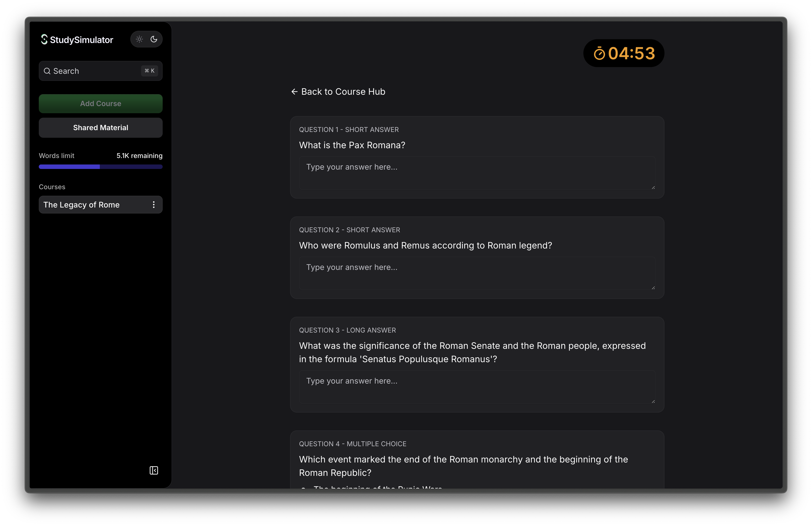This screenshot has height=526, width=812.
Task: Click the ⌘K shortcut badge
Action: (x=150, y=71)
